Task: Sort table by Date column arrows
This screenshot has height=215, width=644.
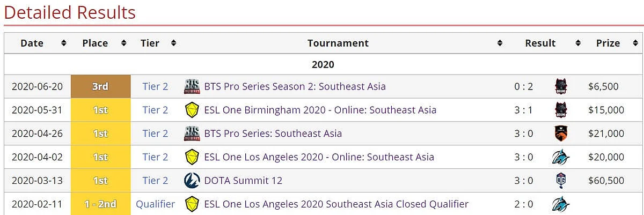Action: [64, 43]
